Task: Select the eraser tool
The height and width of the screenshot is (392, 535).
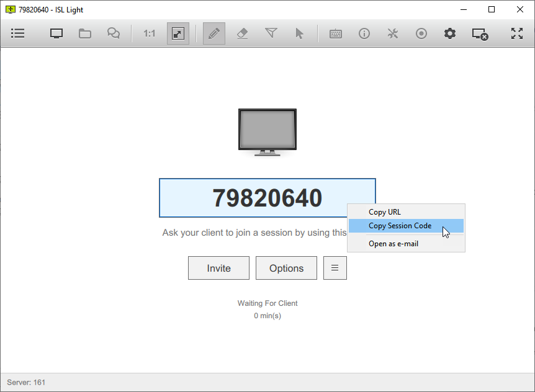Action: pos(243,33)
